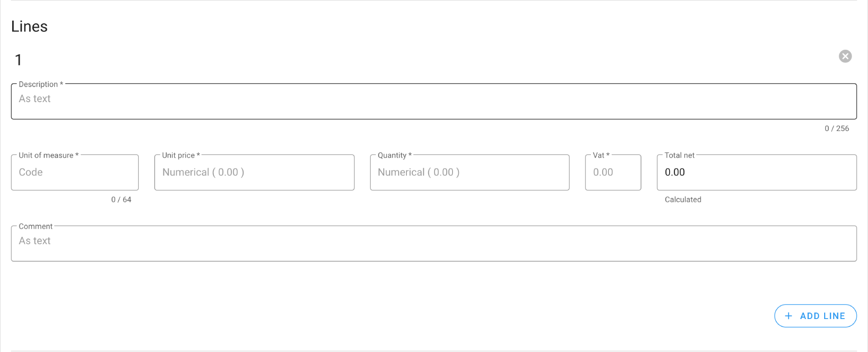
Task: Click the line number 1 label
Action: click(19, 60)
